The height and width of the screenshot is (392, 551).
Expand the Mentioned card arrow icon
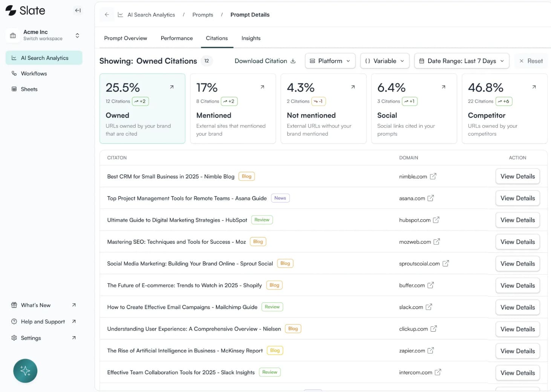coord(262,87)
